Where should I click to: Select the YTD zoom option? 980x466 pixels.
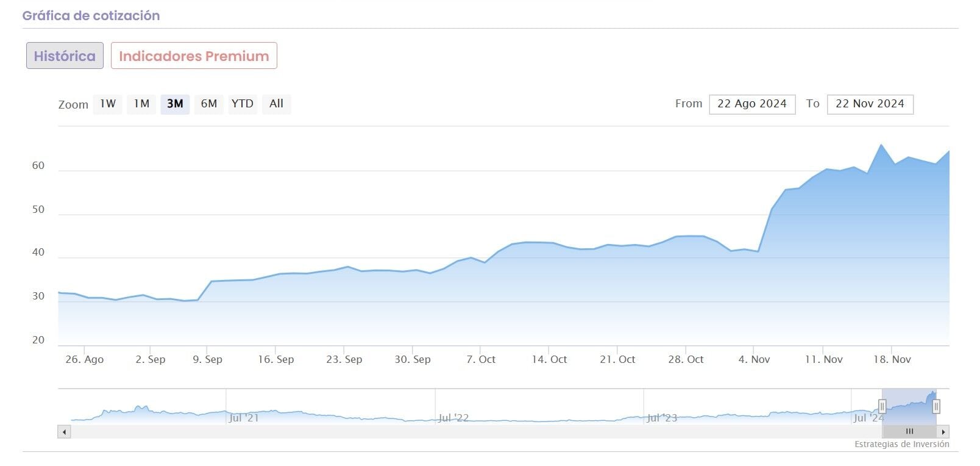point(242,104)
